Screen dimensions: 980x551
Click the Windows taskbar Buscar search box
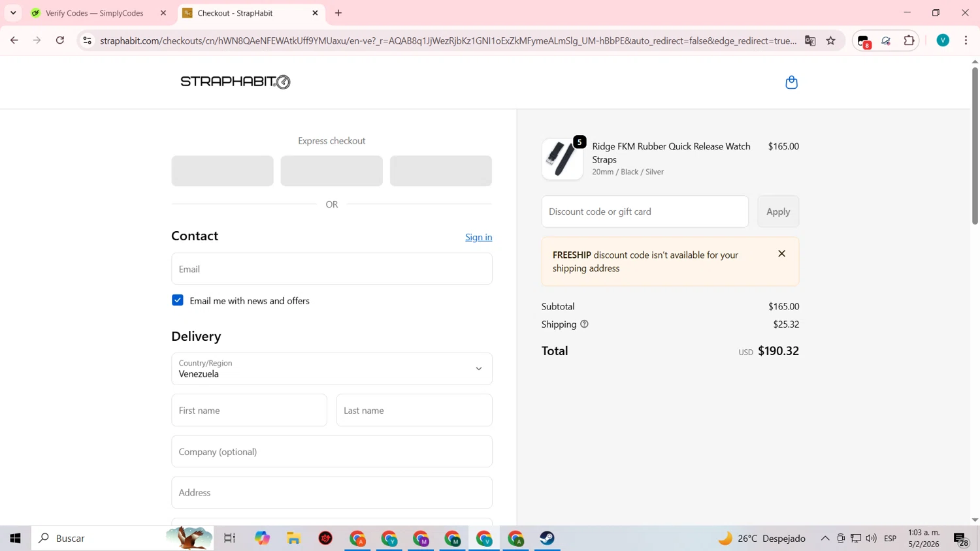click(122, 539)
